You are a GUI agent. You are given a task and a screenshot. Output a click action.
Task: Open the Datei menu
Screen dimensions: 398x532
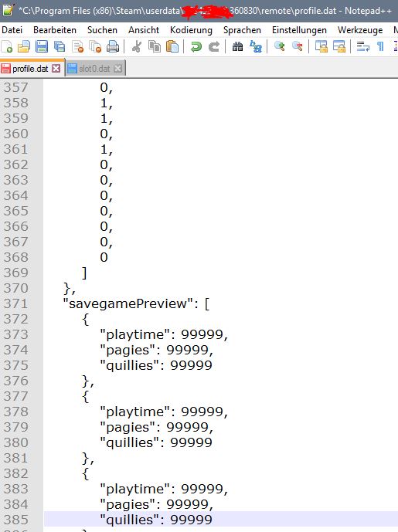12,30
